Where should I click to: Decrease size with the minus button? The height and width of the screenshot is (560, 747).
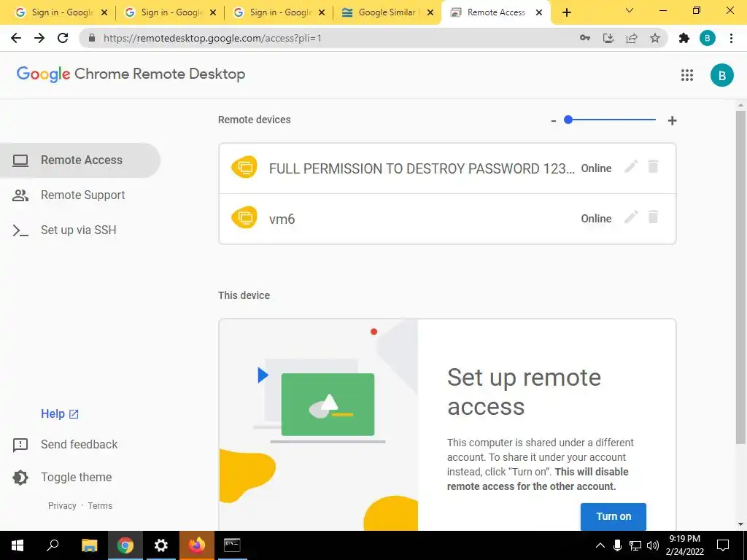553,121
